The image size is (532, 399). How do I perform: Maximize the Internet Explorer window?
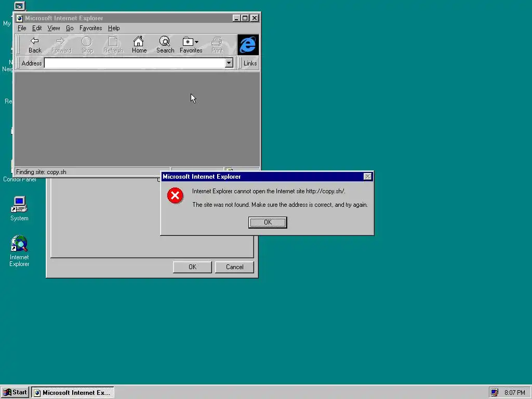tap(245, 18)
